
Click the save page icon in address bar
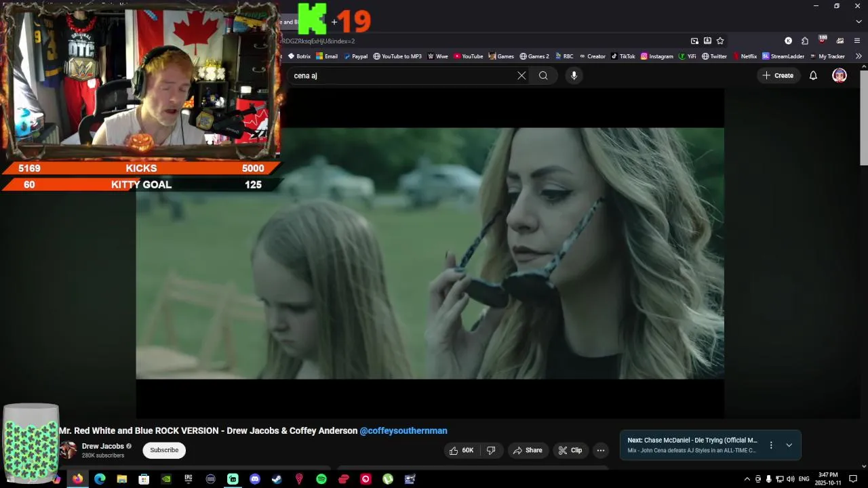point(707,41)
